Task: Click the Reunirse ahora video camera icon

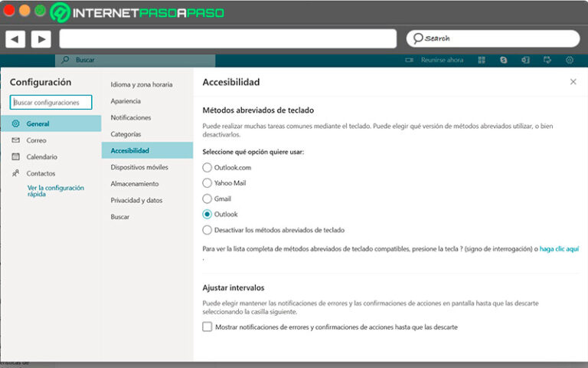Action: pyautogui.click(x=410, y=60)
